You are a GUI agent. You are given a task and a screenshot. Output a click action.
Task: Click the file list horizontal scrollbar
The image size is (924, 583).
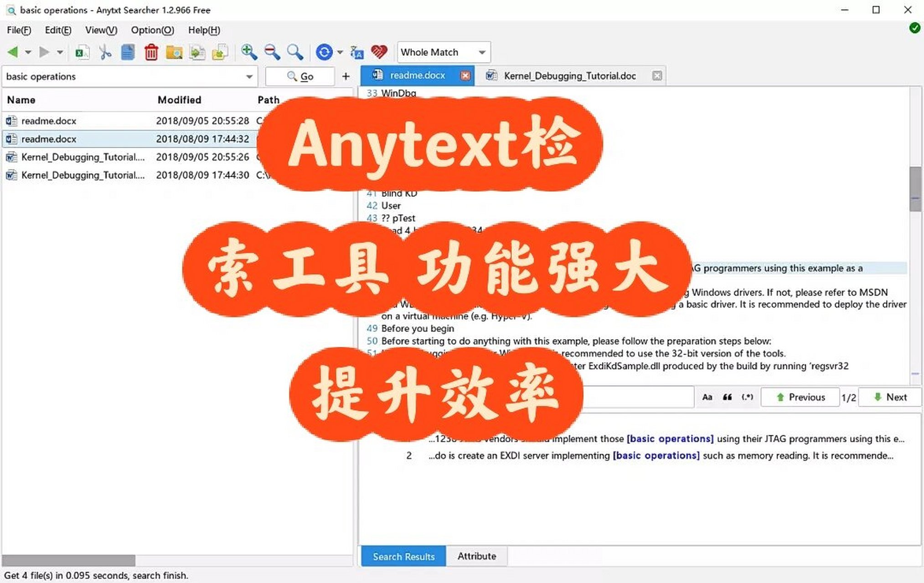(68, 560)
